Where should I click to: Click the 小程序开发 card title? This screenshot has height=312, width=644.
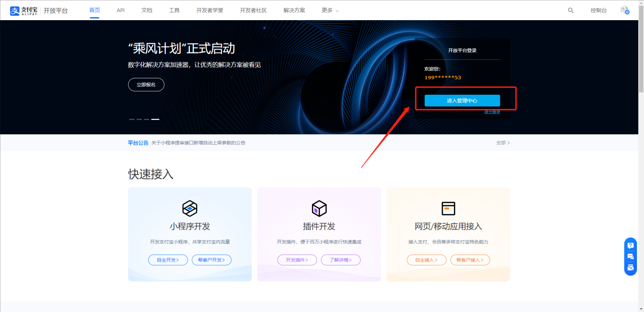(190, 226)
